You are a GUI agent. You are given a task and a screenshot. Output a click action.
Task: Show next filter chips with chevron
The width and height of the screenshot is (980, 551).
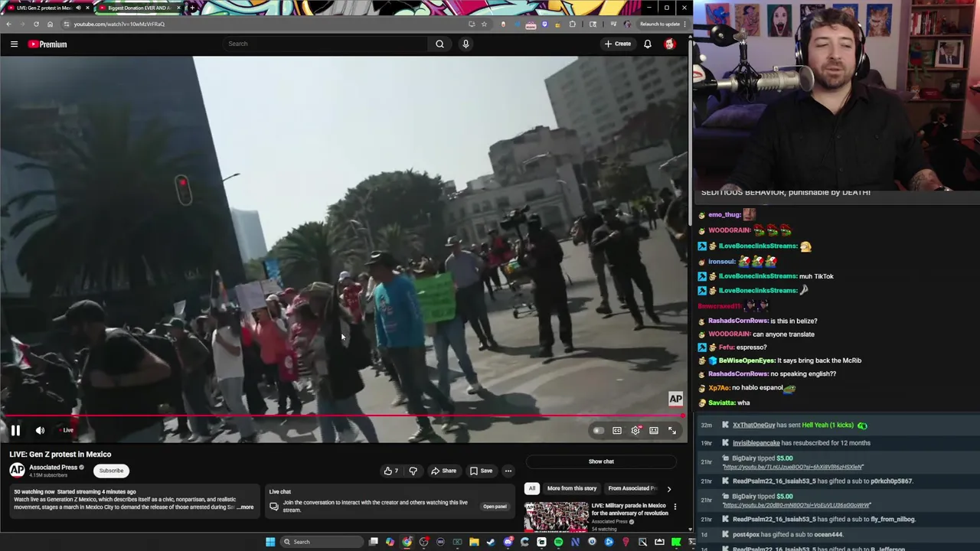(x=668, y=488)
